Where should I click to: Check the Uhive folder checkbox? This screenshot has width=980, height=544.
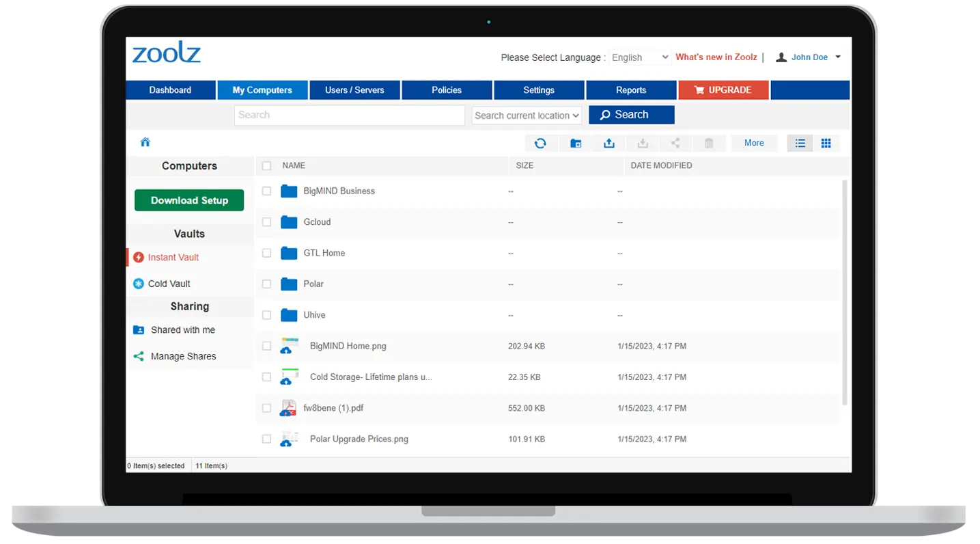tap(266, 315)
